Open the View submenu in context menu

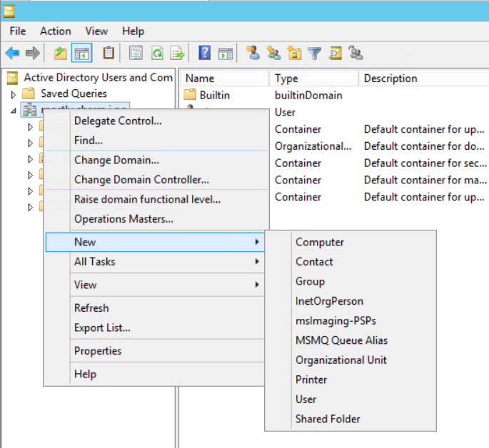(x=155, y=285)
